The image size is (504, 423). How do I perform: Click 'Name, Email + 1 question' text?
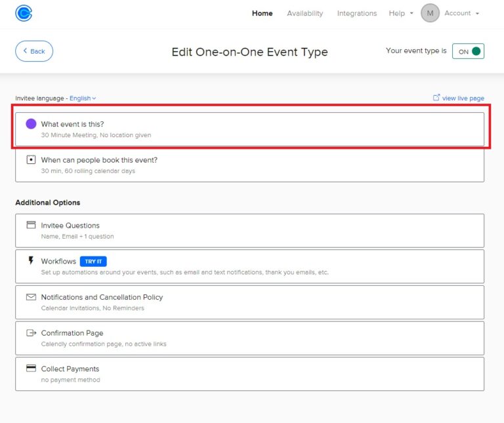tap(77, 237)
